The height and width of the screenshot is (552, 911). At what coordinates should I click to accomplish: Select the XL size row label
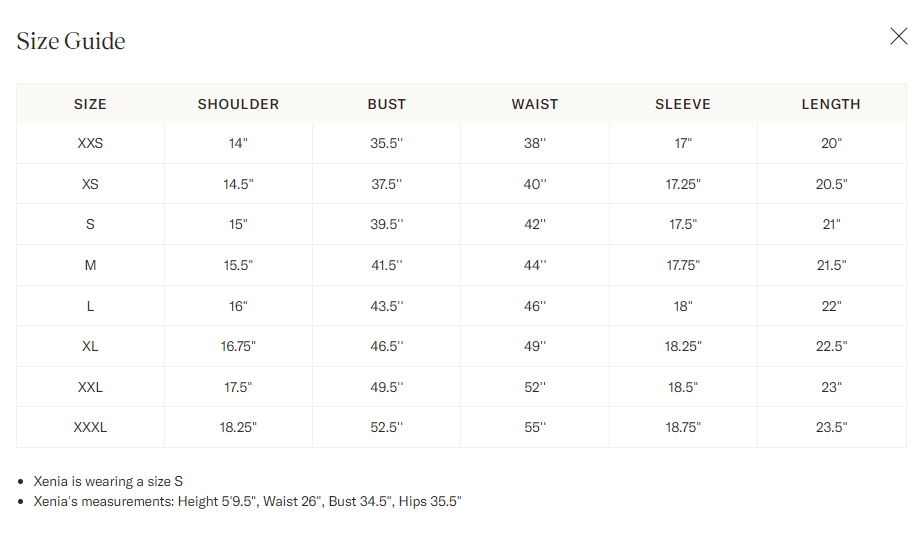pos(90,346)
